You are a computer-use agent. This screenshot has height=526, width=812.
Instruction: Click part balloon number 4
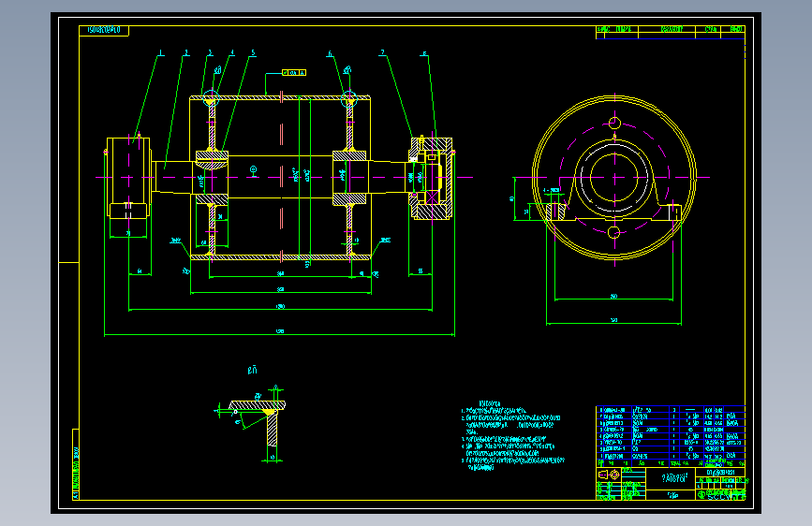click(x=232, y=52)
